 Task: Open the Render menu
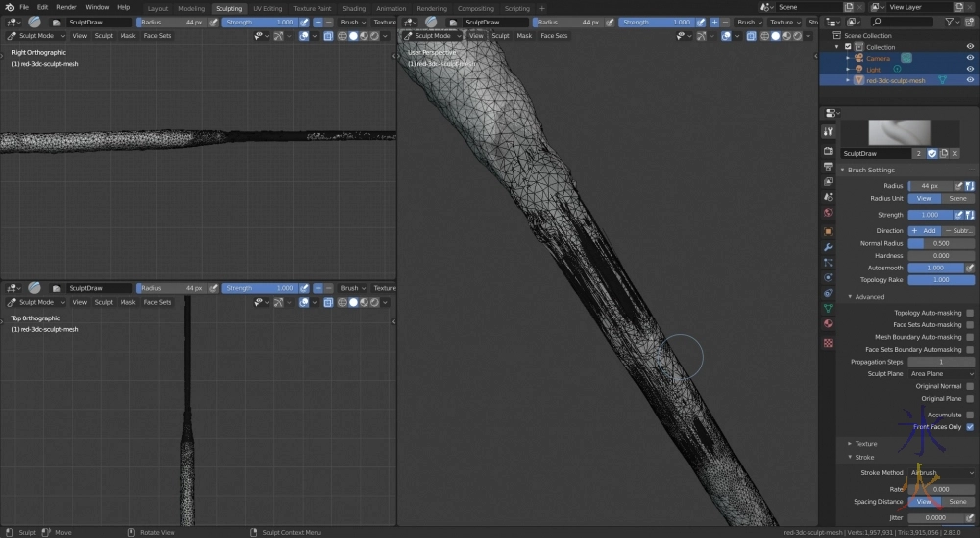(66, 7)
